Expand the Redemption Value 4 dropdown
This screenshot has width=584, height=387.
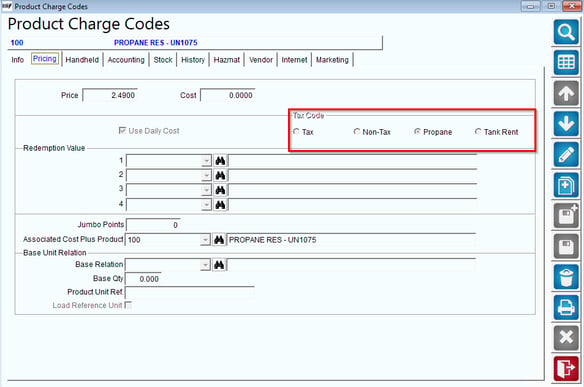point(206,204)
